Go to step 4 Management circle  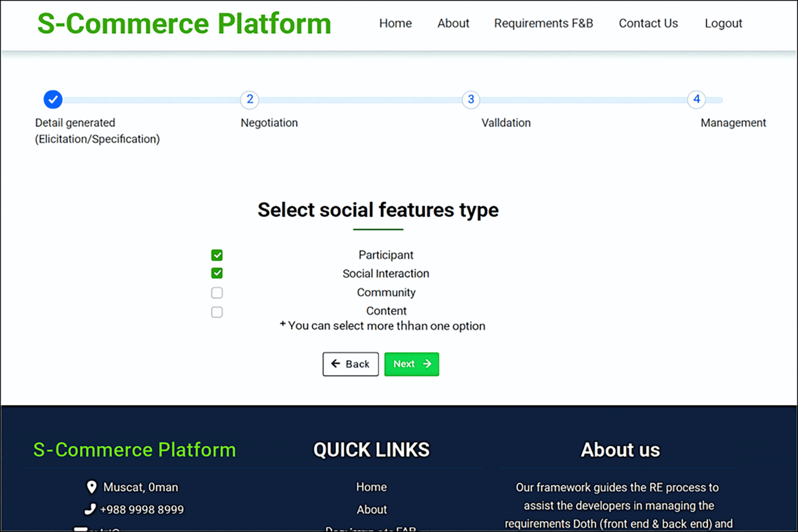click(x=696, y=100)
